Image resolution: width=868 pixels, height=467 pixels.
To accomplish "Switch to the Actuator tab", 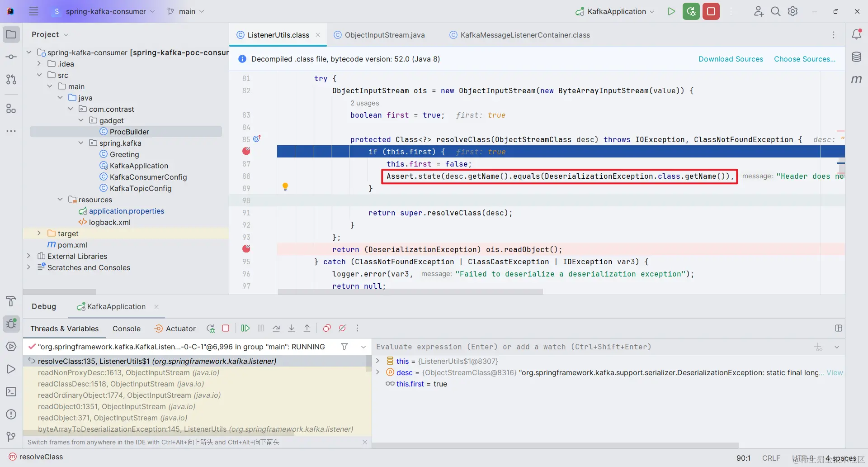I will coord(175,329).
